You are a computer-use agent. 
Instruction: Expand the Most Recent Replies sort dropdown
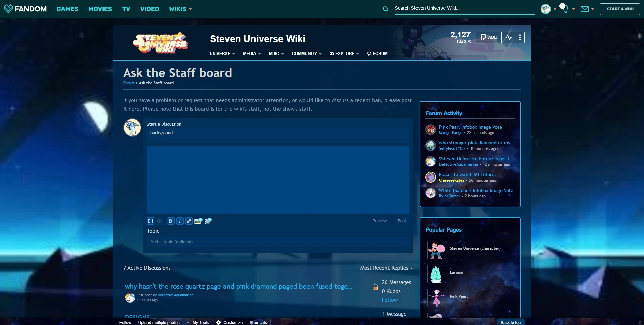click(x=386, y=268)
